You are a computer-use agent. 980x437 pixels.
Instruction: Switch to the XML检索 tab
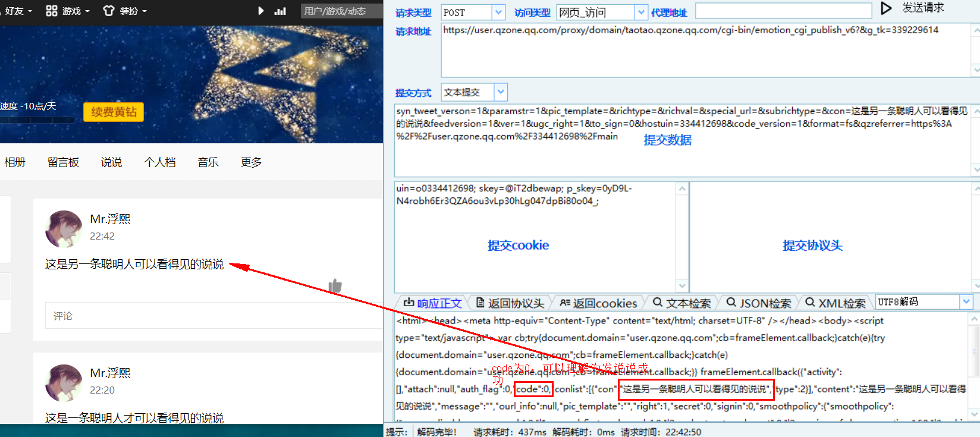click(x=835, y=303)
